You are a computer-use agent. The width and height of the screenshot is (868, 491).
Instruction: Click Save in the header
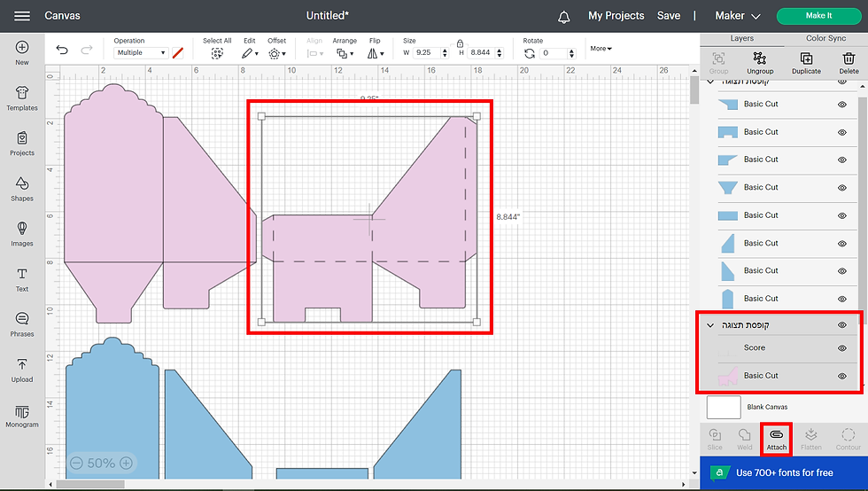[x=669, y=16]
